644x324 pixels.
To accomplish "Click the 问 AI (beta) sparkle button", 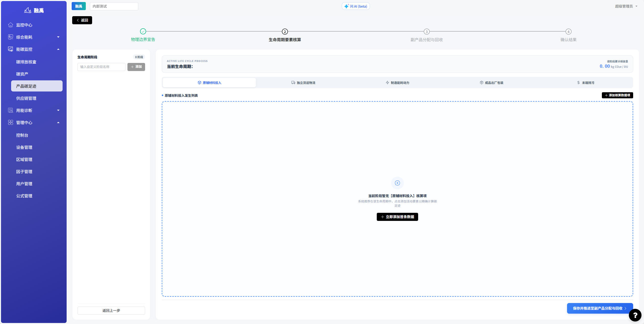I will [x=356, y=6].
